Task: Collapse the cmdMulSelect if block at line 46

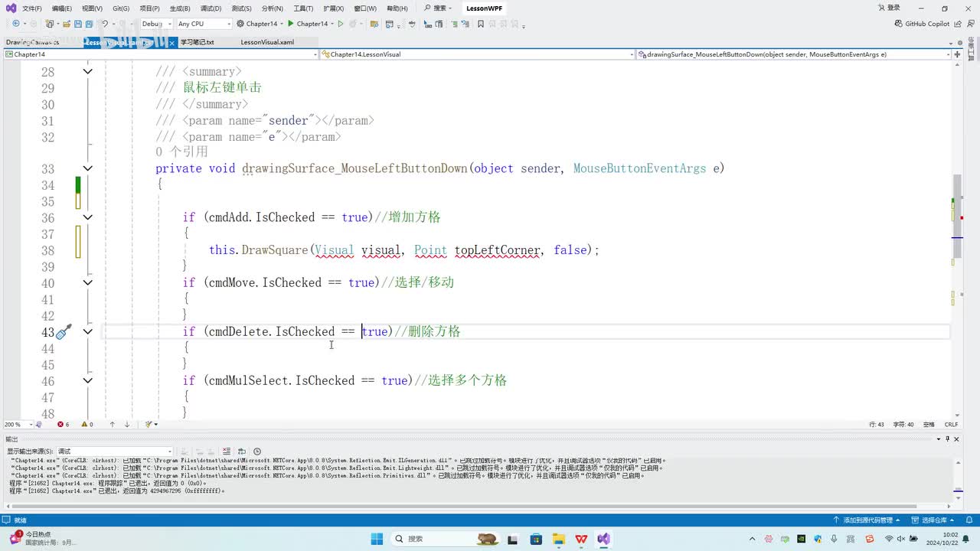Action: point(87,380)
